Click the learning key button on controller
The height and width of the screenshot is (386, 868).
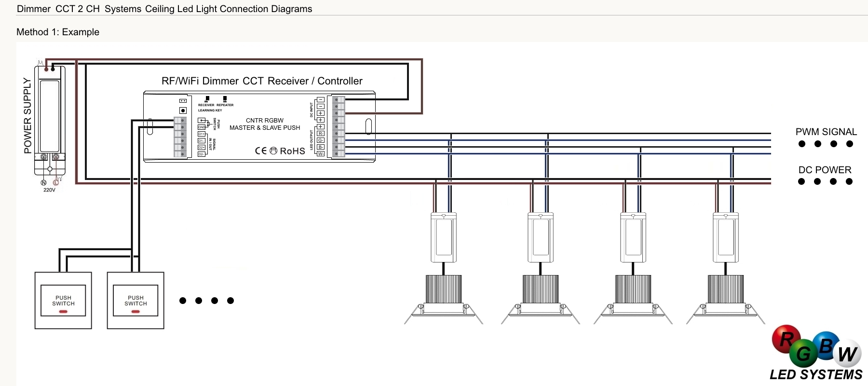click(x=183, y=110)
